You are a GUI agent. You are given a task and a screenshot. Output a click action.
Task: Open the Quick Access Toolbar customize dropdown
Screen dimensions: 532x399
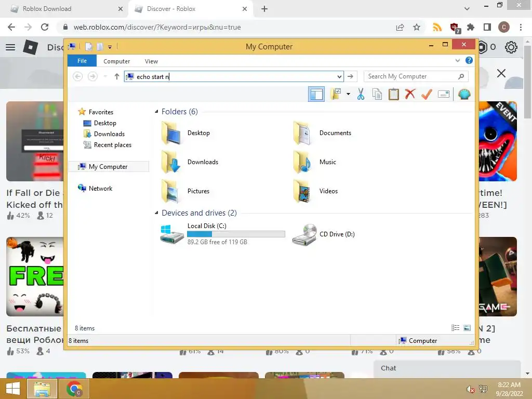click(x=110, y=47)
